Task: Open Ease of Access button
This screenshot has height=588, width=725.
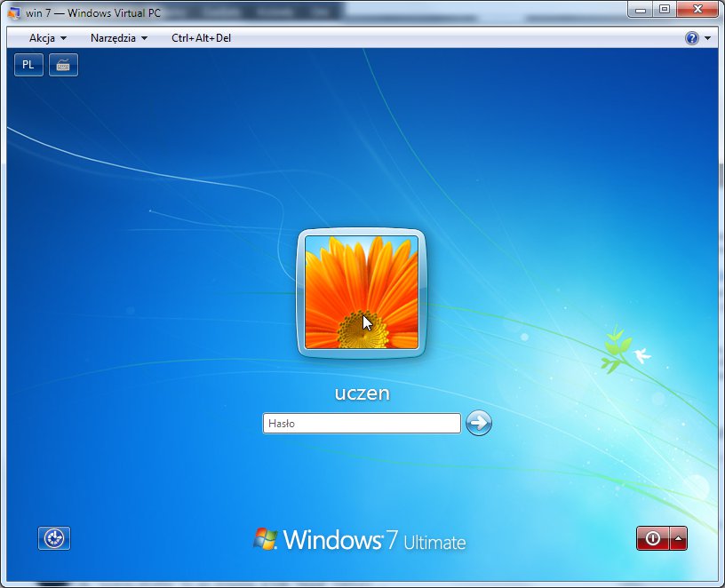Action: (54, 538)
